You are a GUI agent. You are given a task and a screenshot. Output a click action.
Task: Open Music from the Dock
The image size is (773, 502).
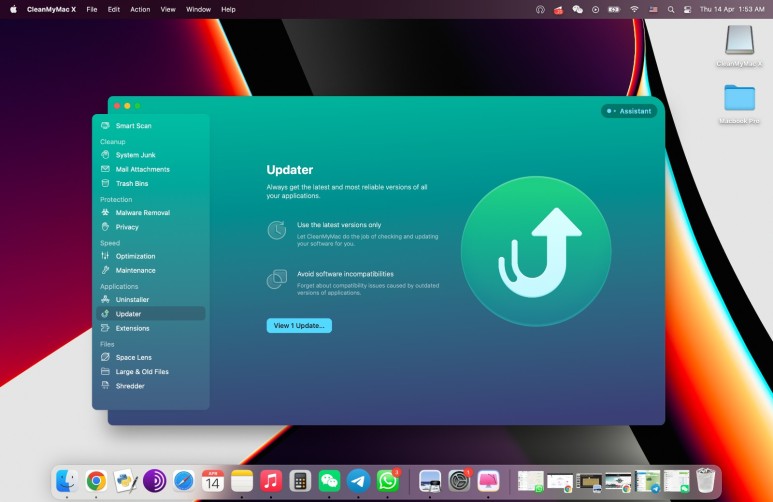[x=271, y=481]
